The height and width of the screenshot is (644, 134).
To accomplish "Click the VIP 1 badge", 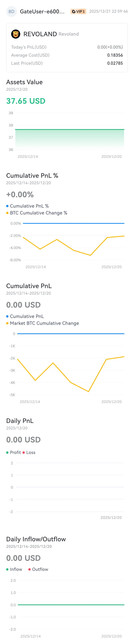I will pyautogui.click(x=78, y=11).
